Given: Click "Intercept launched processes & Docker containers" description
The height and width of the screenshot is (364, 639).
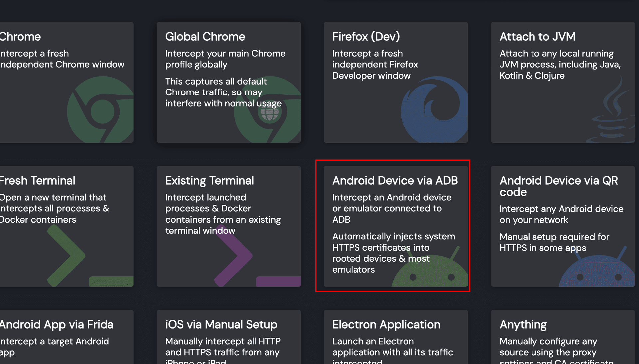Looking at the screenshot, I should point(223,214).
